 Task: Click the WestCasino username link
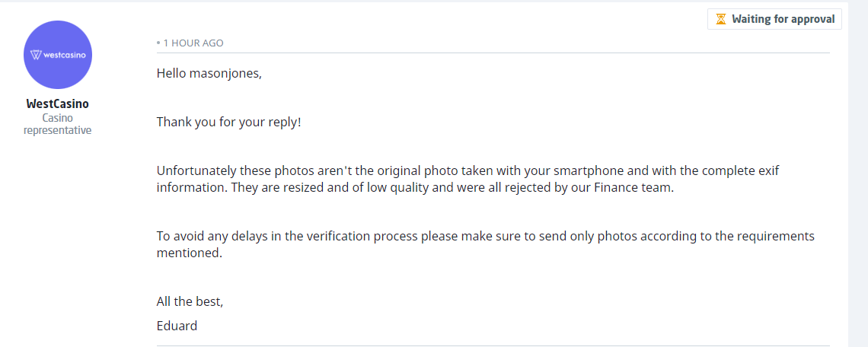tap(58, 104)
